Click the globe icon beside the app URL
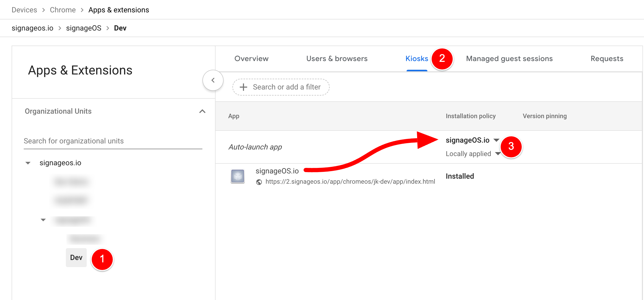Image resolution: width=644 pixels, height=300 pixels. 259,182
